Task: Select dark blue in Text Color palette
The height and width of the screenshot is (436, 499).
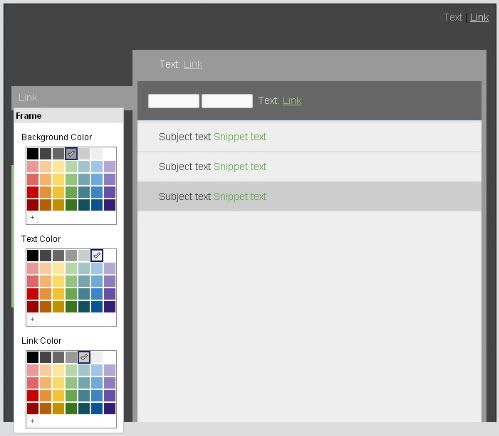Action: [x=97, y=307]
